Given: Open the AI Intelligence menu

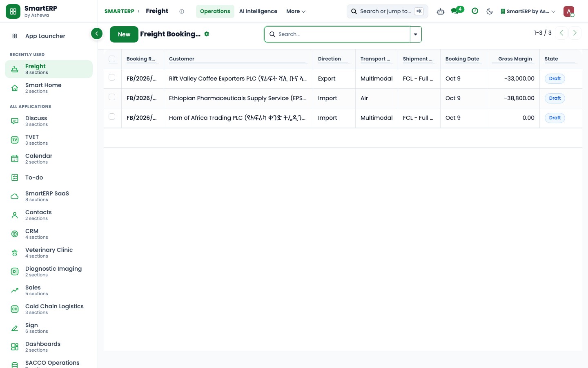Looking at the screenshot, I should click(258, 11).
